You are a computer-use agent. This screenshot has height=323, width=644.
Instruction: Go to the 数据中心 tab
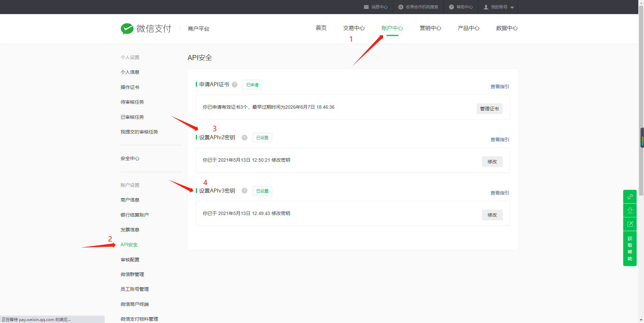(x=507, y=28)
